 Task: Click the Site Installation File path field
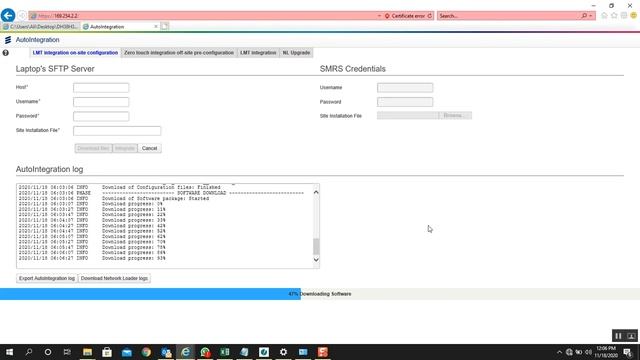[x=117, y=131]
